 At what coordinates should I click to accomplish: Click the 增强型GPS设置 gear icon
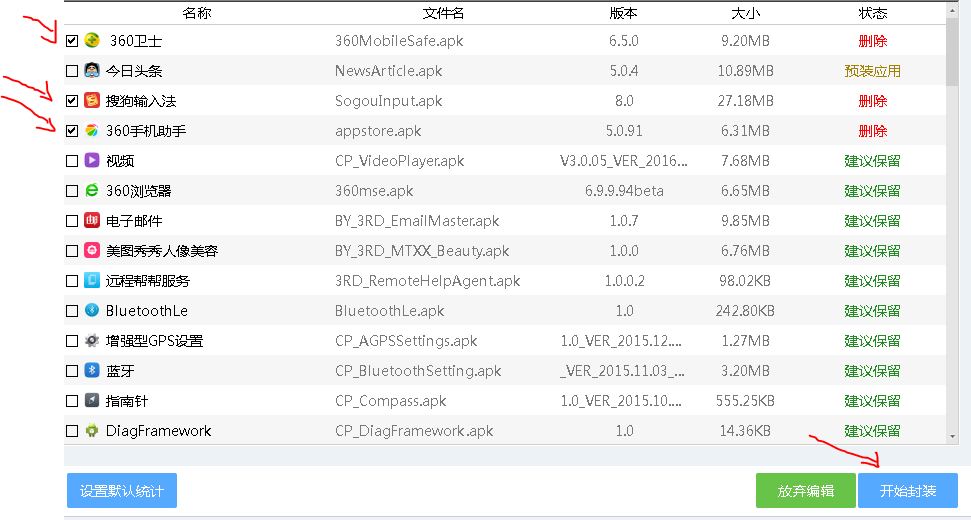pyautogui.click(x=92, y=341)
